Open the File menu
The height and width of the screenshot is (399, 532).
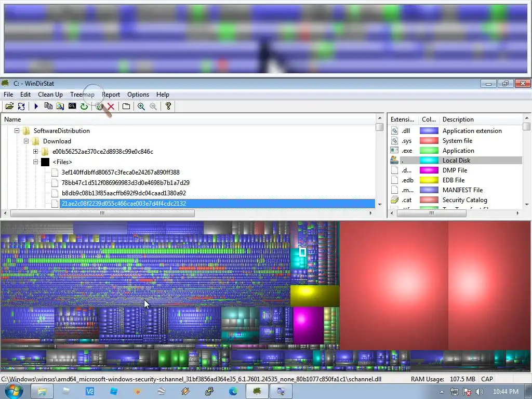(x=8, y=95)
